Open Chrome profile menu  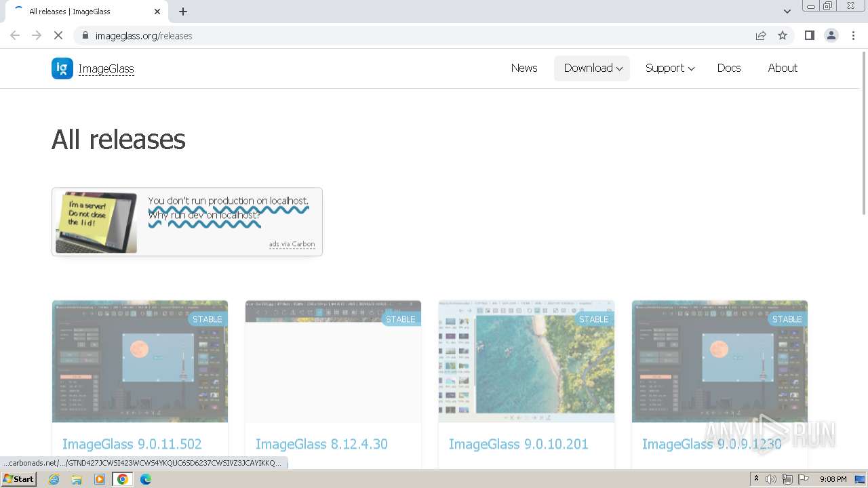(831, 35)
